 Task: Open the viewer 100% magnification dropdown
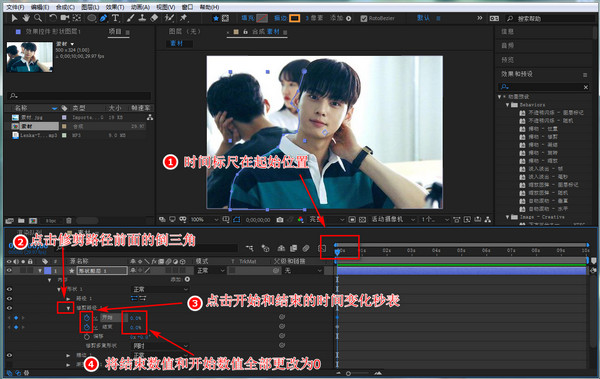coord(204,219)
